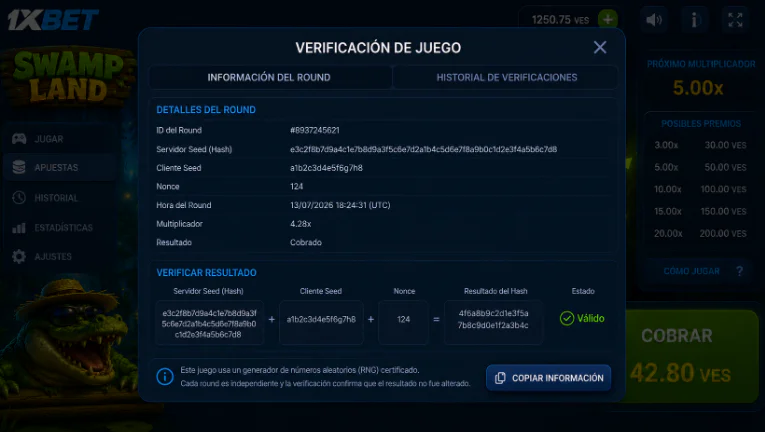Viewport: 765px width, 432px height.
Task: Open the Apuestas menu item
Action: 59,167
